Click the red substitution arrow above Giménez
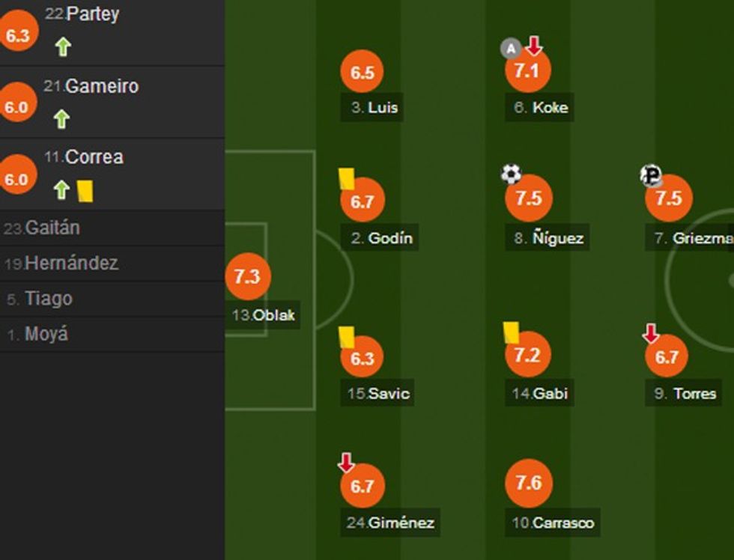The height and width of the screenshot is (560, 734). (x=345, y=463)
